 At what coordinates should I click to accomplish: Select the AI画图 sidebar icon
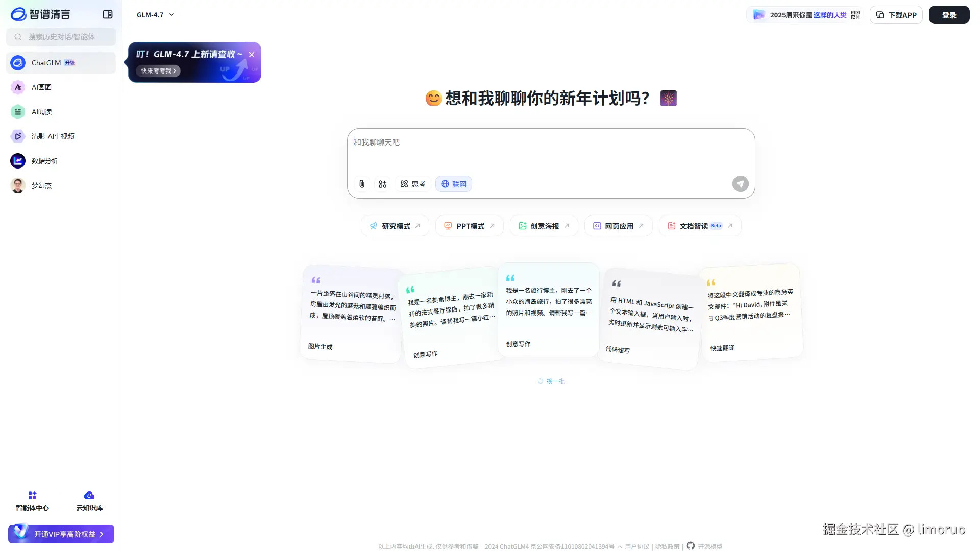17,87
